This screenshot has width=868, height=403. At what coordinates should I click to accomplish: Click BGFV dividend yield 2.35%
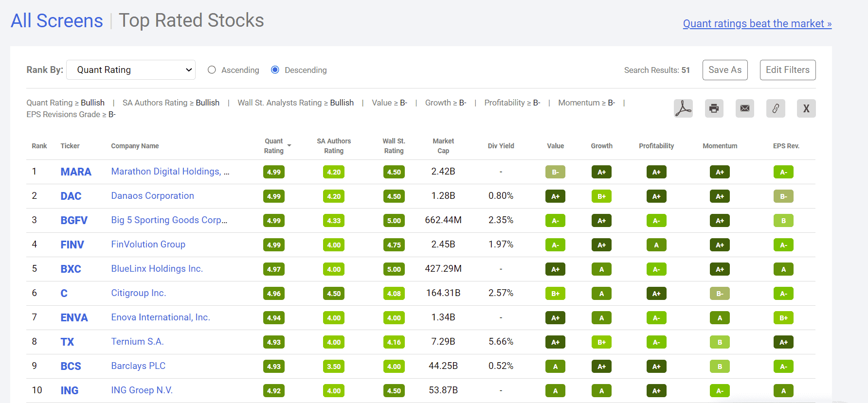(x=501, y=220)
